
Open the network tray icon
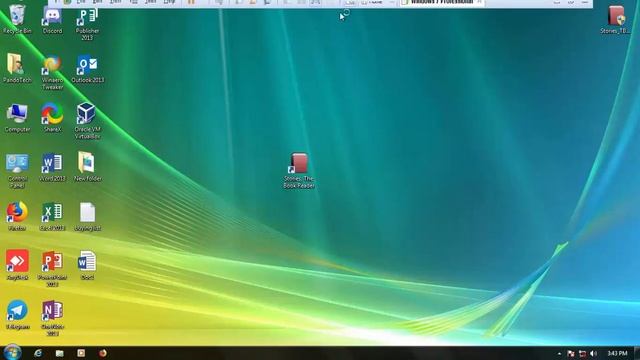(x=582, y=353)
